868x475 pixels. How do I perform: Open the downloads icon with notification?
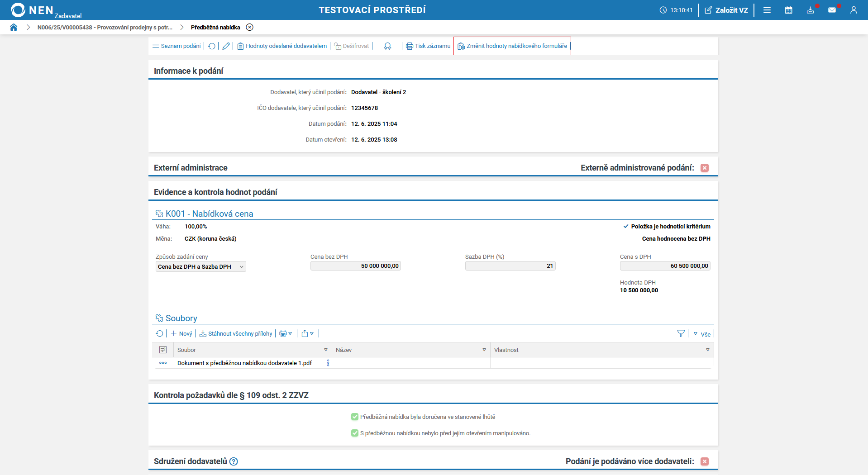(x=810, y=10)
